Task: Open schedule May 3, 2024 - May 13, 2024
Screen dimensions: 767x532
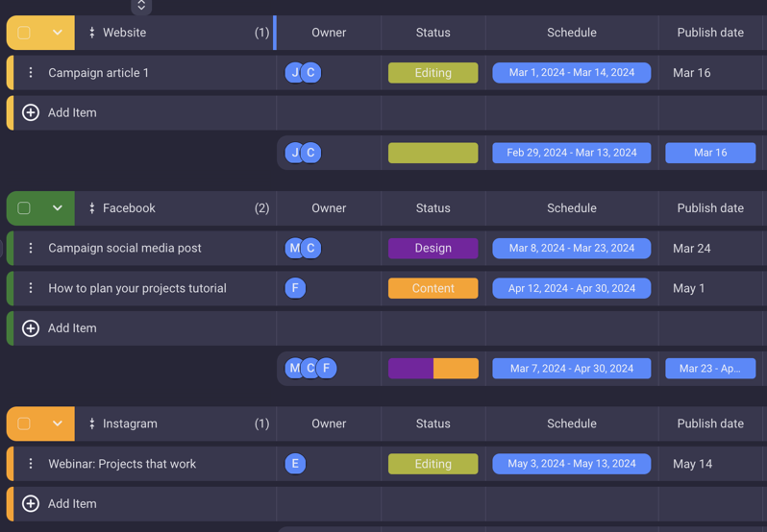Action: pos(571,464)
